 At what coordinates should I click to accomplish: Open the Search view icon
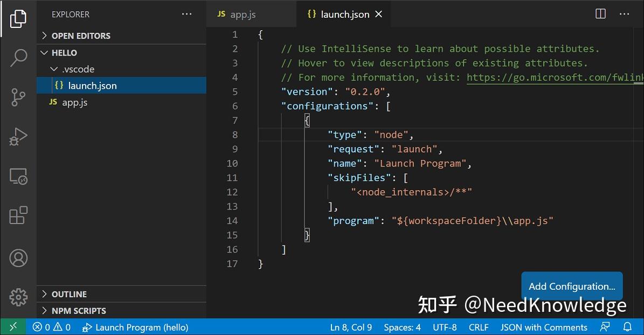18,57
